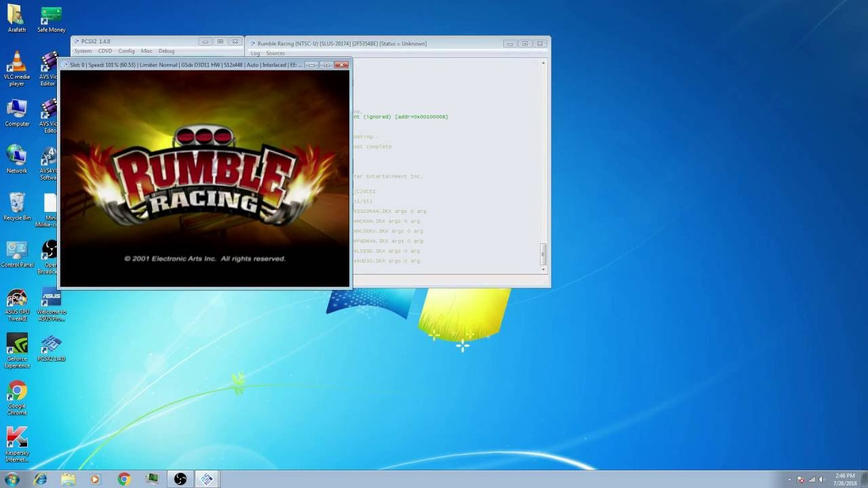Click the volume tray icon
The width and height of the screenshot is (868, 488).
[823, 479]
